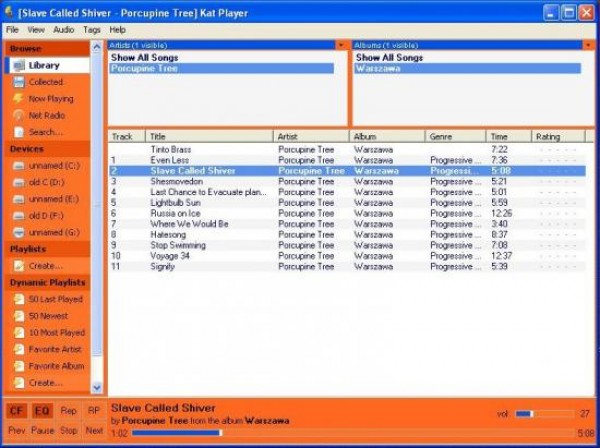Click the Search page icon
The width and height of the screenshot is (600, 448).
19,132
